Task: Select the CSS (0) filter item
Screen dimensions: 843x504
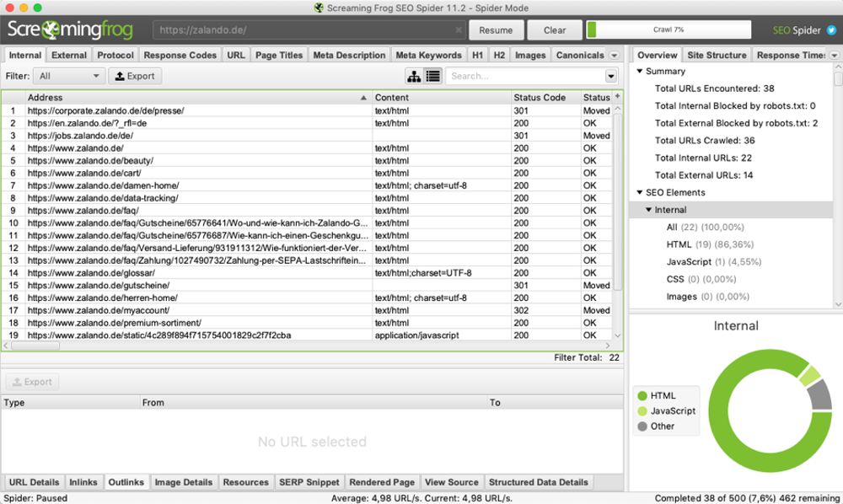Action: 701,280
